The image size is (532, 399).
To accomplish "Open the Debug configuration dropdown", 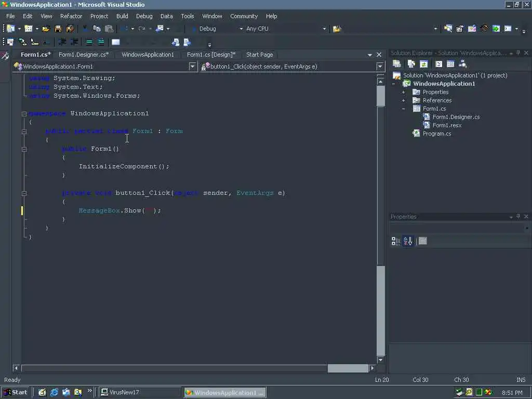I will coord(241,29).
